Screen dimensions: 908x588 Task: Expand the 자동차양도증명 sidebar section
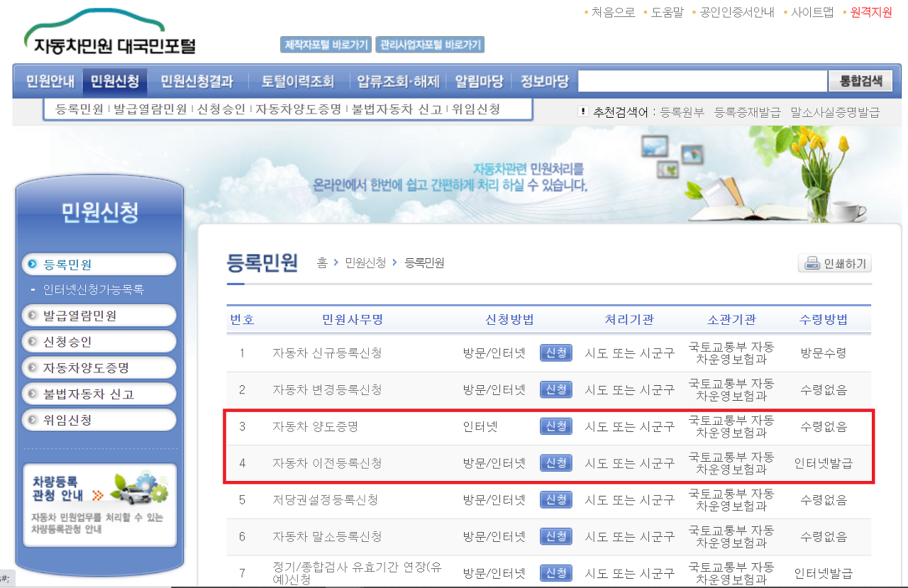point(99,367)
